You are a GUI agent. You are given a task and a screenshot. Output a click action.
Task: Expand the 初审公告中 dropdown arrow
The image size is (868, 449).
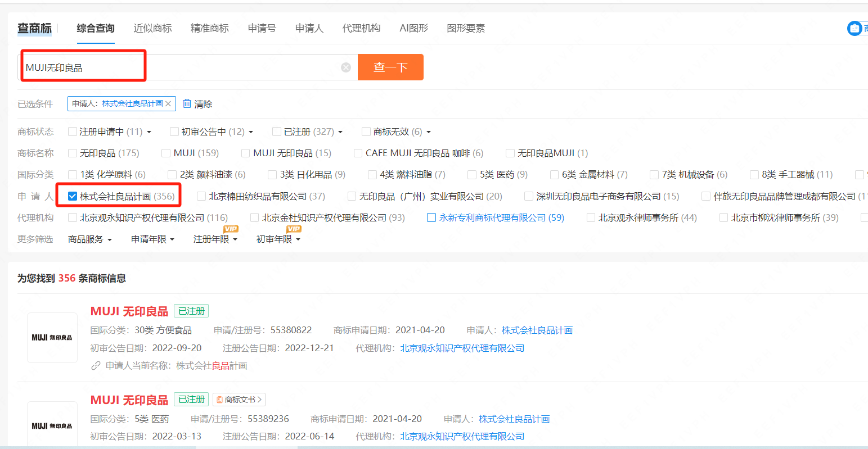251,132
